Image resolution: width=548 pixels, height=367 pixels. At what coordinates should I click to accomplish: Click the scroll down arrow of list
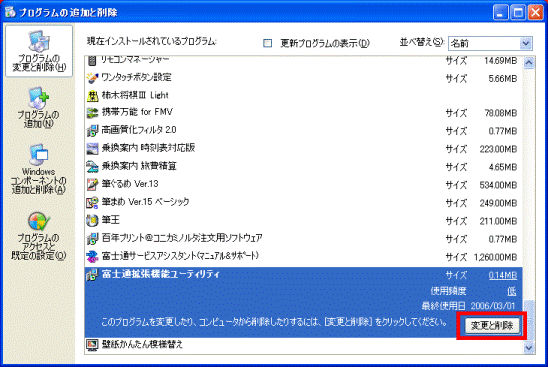[x=529, y=348]
